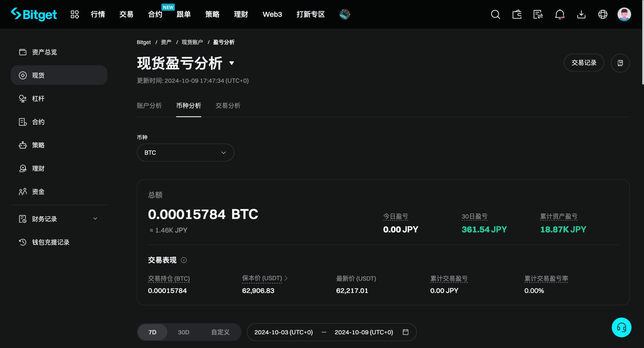Click the 财务记录 document icon
The image size is (644, 348).
[23, 219]
